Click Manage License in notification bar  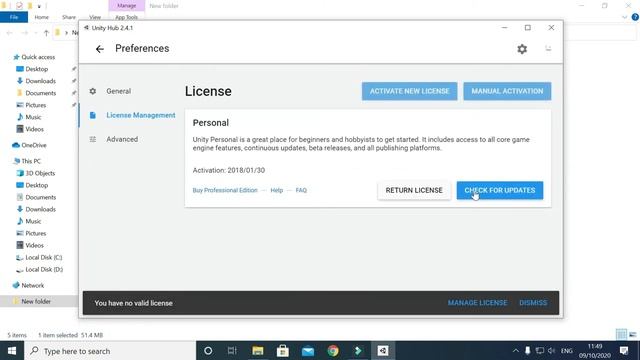pos(477,303)
